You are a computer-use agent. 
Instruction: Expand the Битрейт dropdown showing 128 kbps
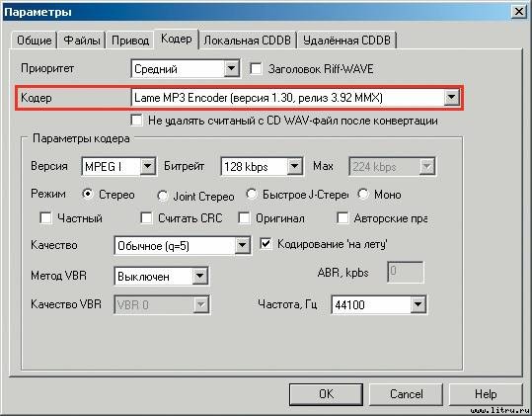[x=262, y=166]
